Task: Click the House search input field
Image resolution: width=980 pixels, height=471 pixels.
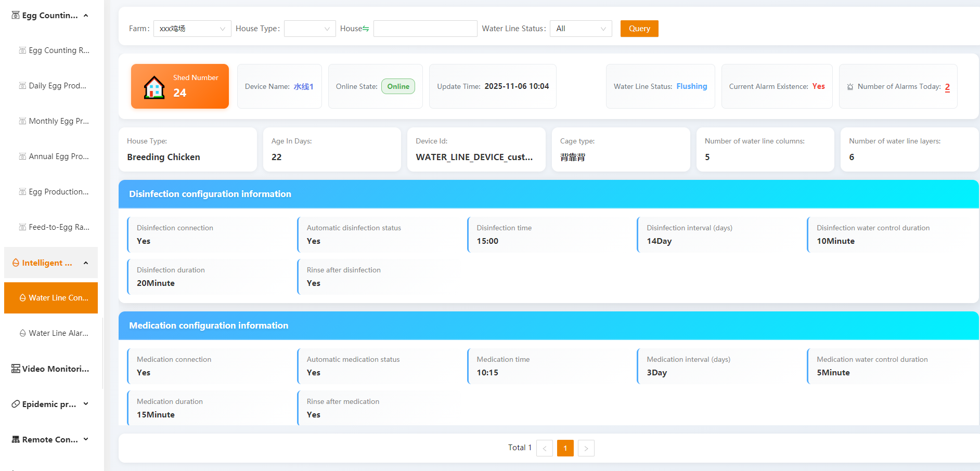Action: point(425,29)
